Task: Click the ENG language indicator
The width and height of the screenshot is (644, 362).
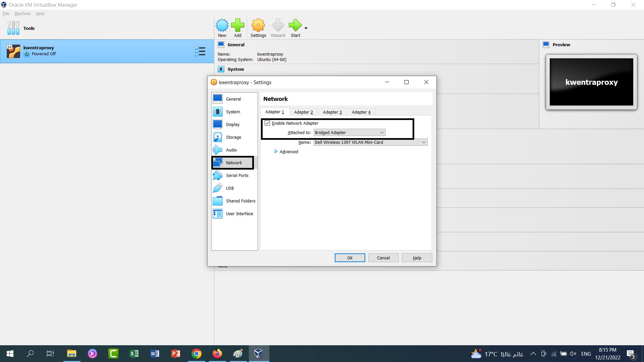Action: (x=586, y=354)
